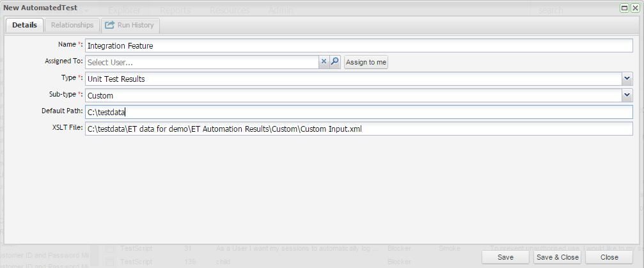Click the Run History tab icon
The image size is (644, 268).
click(109, 25)
